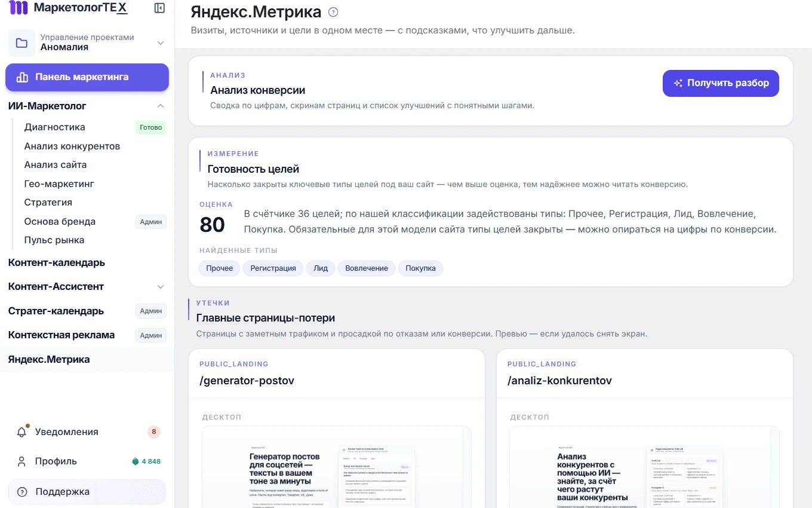Screen dimensions: 812x508
Task: Click the НАЙДЕННЫЕ ТИПЫ label
Action: pos(238,250)
